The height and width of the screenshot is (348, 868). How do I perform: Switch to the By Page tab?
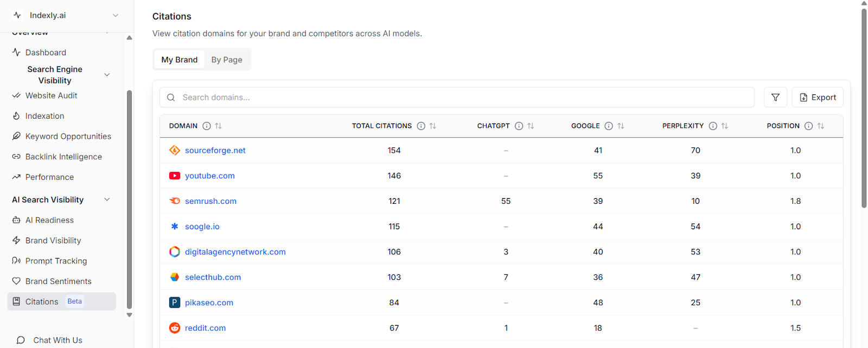(227, 60)
